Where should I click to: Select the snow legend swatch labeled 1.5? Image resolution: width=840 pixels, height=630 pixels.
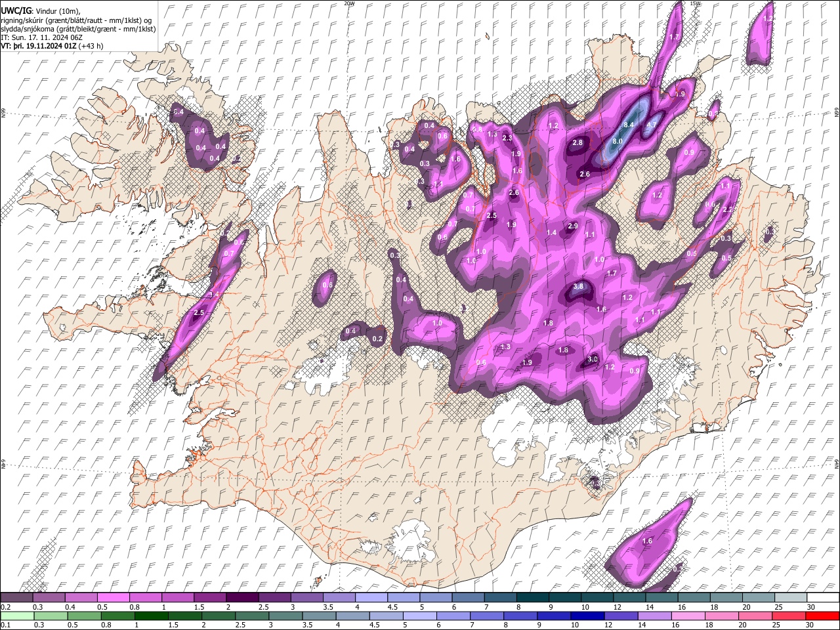[210, 597]
